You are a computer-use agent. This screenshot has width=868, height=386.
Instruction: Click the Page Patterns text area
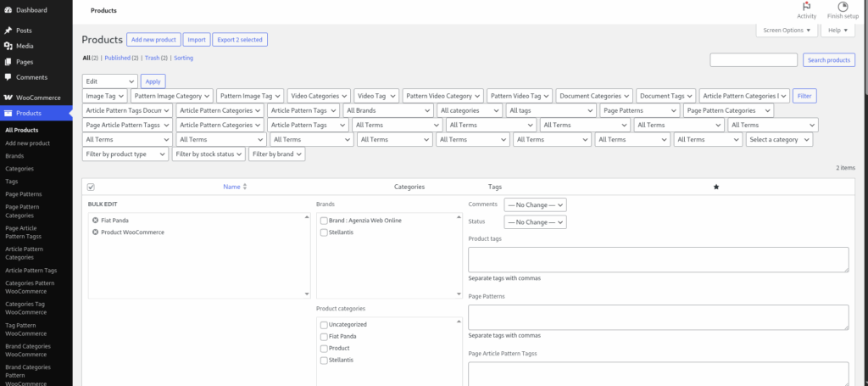[658, 317]
